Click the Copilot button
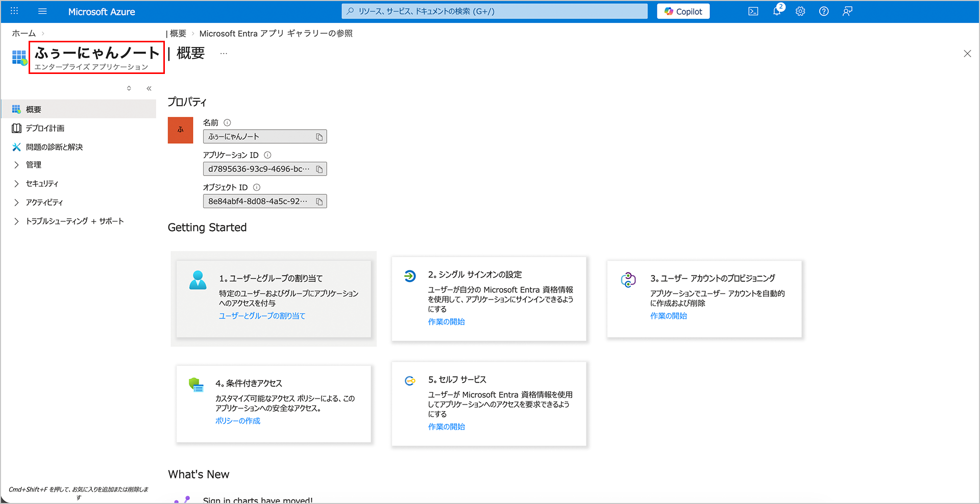 point(683,11)
